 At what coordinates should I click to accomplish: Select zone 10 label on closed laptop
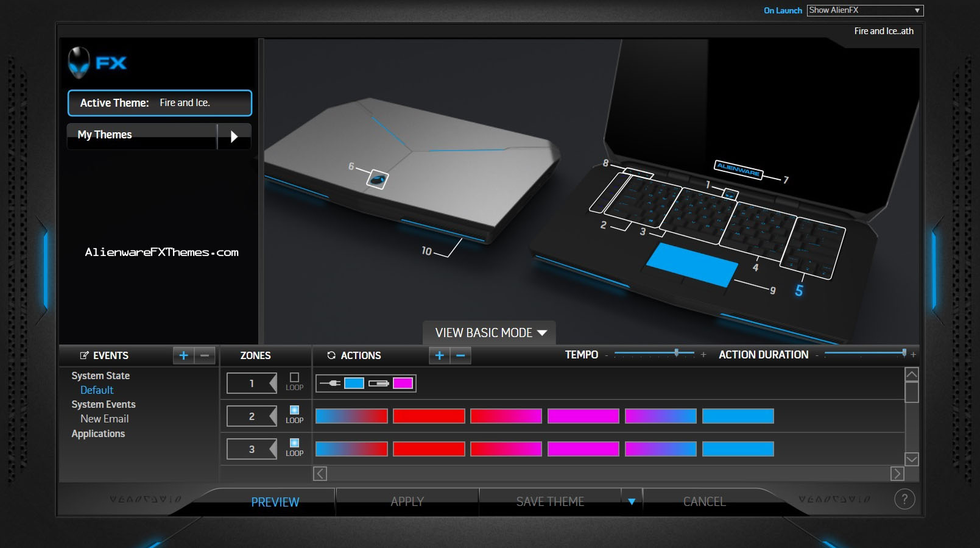pyautogui.click(x=426, y=251)
